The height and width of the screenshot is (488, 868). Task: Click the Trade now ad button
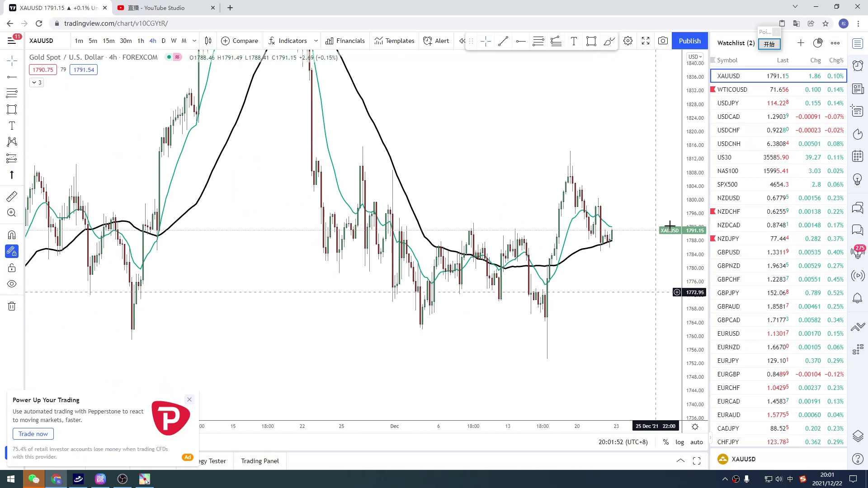(33, 434)
